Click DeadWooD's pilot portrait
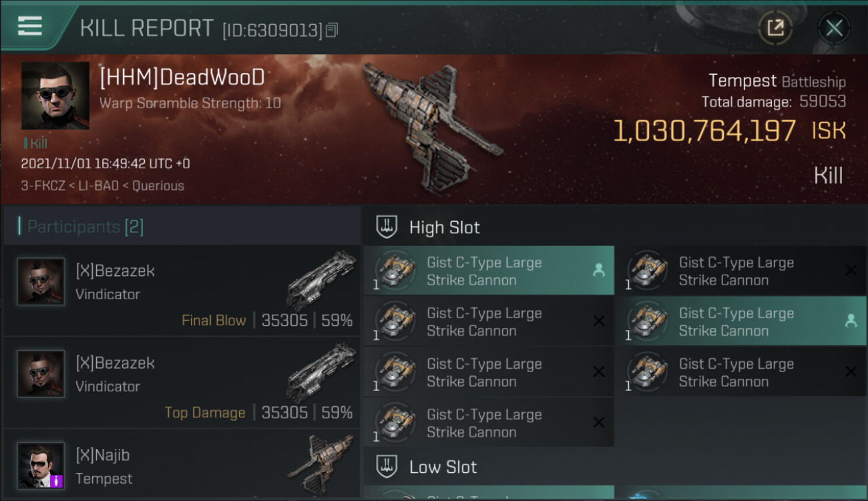This screenshot has height=501, width=868. pos(55,96)
